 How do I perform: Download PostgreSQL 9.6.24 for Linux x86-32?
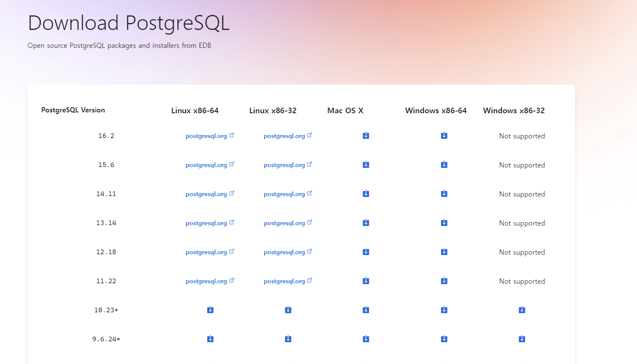coord(288,339)
